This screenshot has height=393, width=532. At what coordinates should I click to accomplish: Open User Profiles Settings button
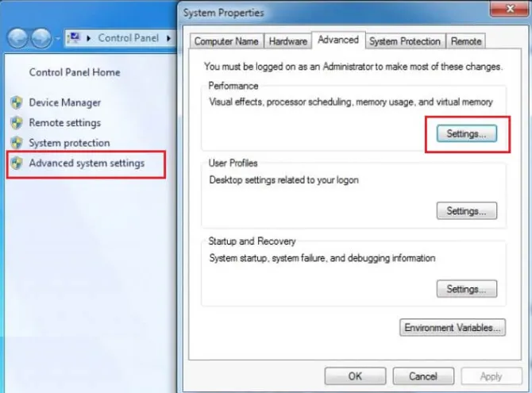(x=467, y=210)
